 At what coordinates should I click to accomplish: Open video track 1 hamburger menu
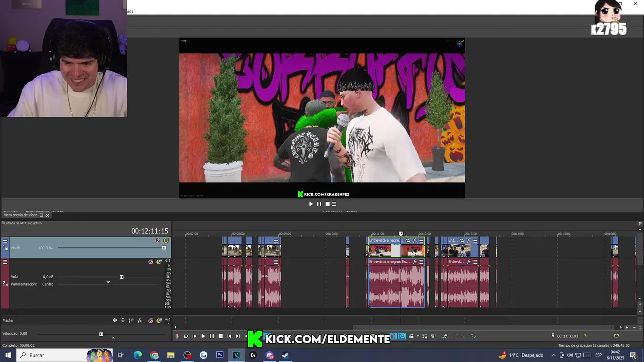(x=5, y=241)
